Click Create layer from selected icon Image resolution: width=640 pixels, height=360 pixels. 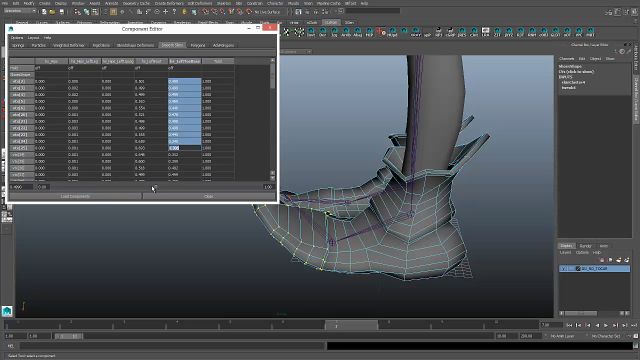coord(627,260)
